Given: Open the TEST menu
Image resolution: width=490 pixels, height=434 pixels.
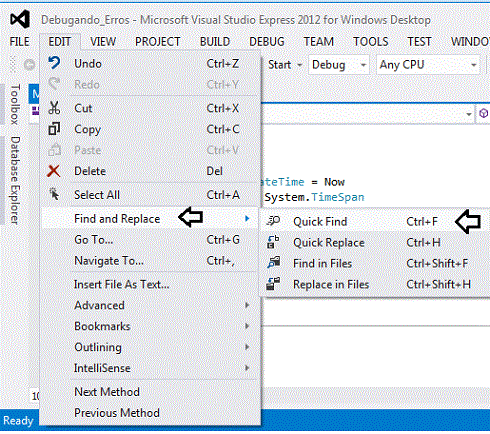Looking at the screenshot, I should (x=419, y=42).
